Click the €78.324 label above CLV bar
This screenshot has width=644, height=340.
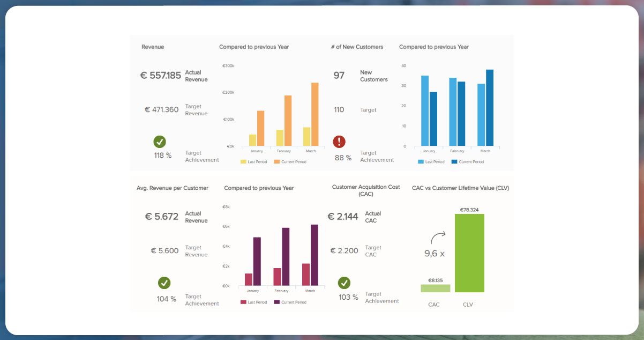tap(469, 209)
